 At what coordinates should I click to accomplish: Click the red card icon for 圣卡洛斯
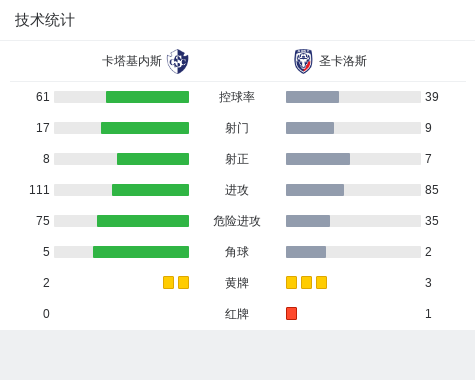coord(291,314)
